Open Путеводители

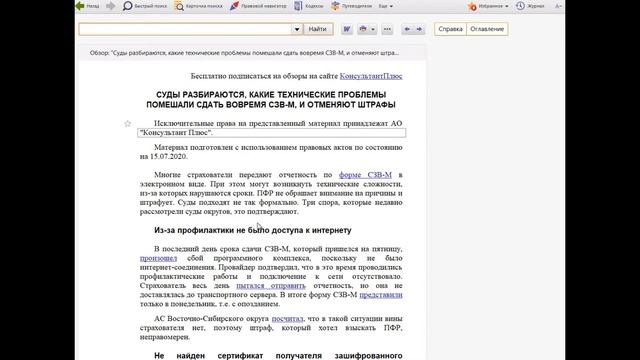coord(351,6)
